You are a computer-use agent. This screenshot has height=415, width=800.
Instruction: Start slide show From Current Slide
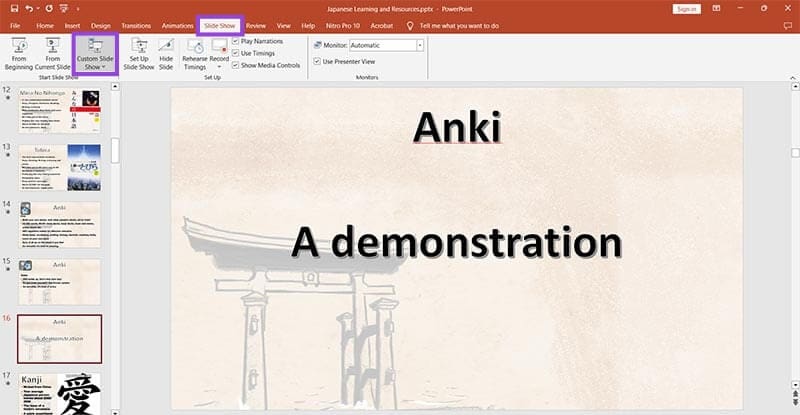point(53,54)
